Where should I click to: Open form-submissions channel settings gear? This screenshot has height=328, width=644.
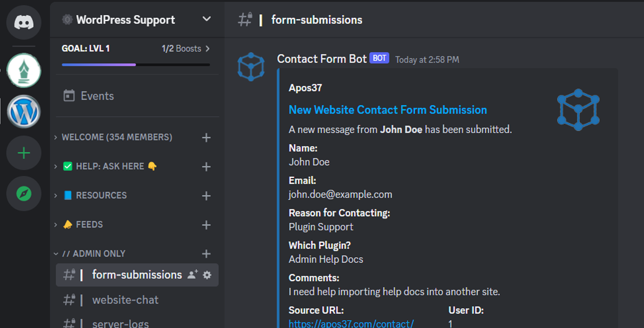pos(207,275)
